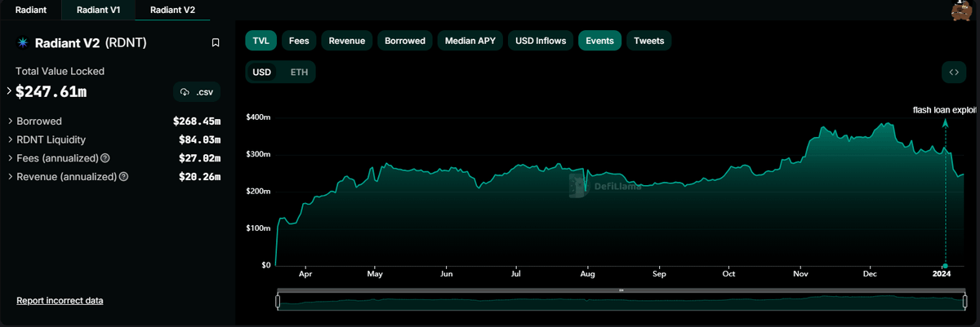Image resolution: width=980 pixels, height=327 pixels.
Task: Toggle the Fees chart series
Action: tap(299, 40)
